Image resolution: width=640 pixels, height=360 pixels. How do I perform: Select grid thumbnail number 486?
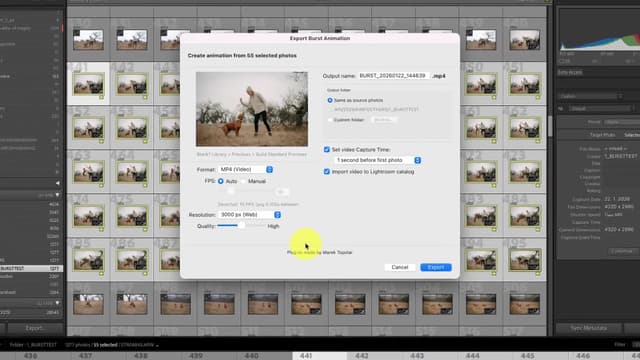(132, 260)
